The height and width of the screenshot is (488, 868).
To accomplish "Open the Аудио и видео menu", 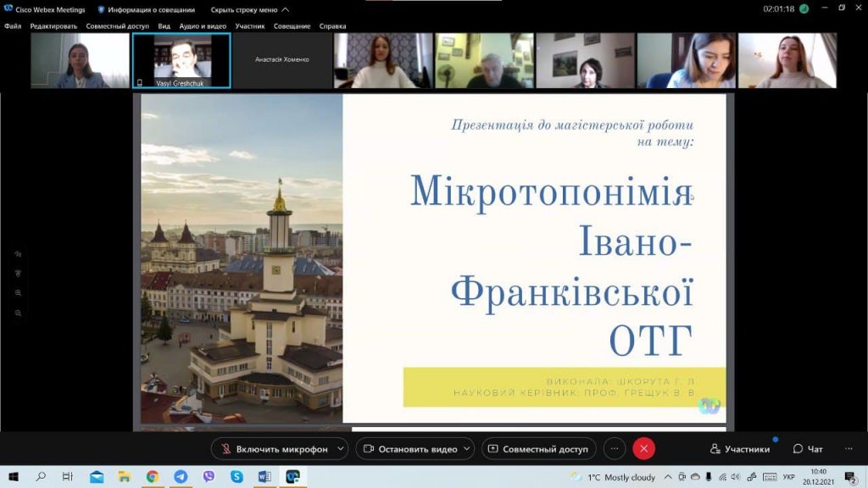I will [203, 26].
